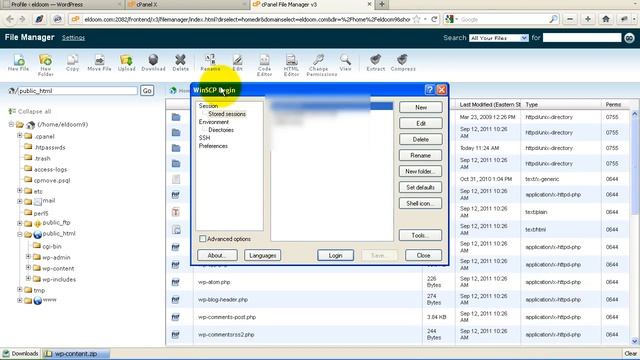This screenshot has height=360, width=640.
Task: Select Environment in WinSCP tree
Action: tap(213, 122)
